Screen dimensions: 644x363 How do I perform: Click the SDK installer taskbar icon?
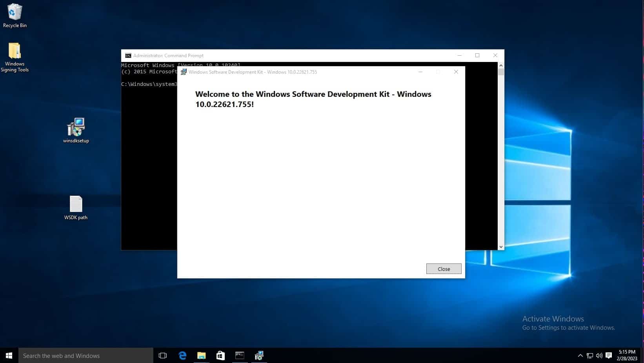tap(259, 356)
